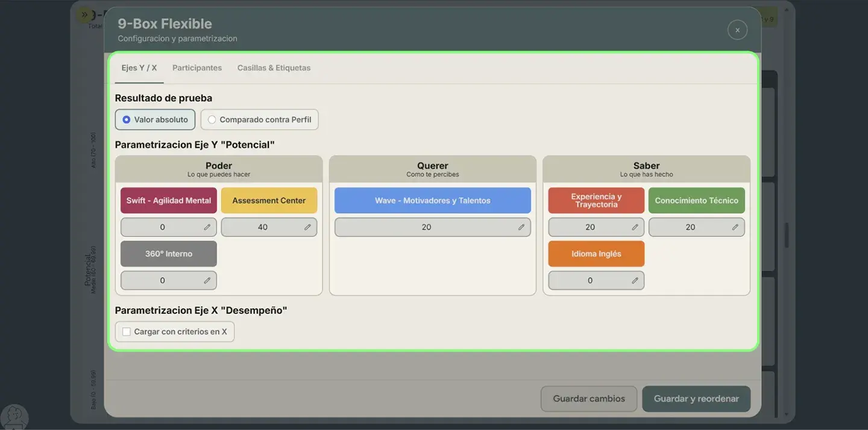
Task: Click Configuracion y parametrizacion subtitle
Action: (x=177, y=39)
